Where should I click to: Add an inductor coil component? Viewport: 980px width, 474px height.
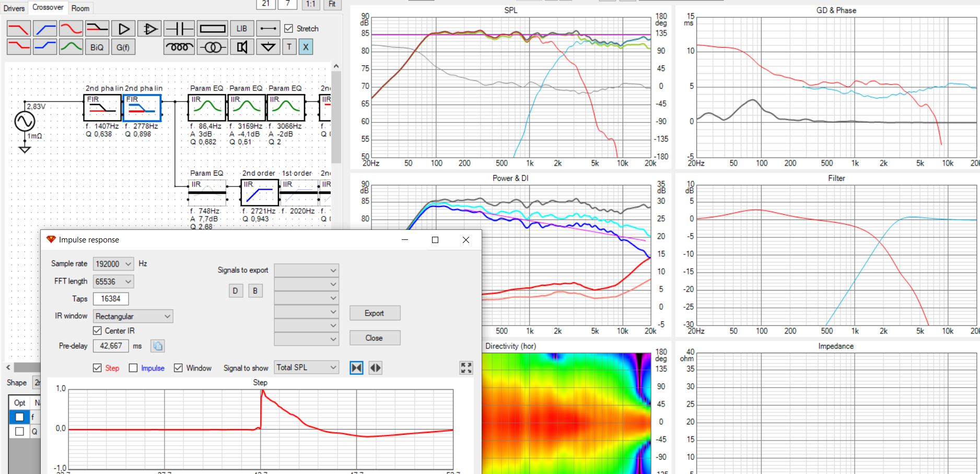179,47
